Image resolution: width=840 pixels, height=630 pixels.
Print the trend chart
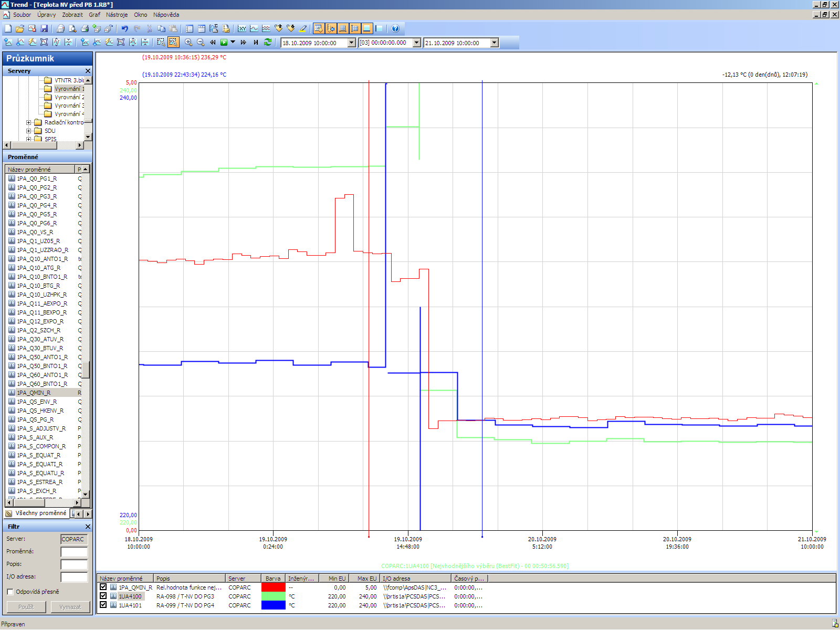(85, 28)
